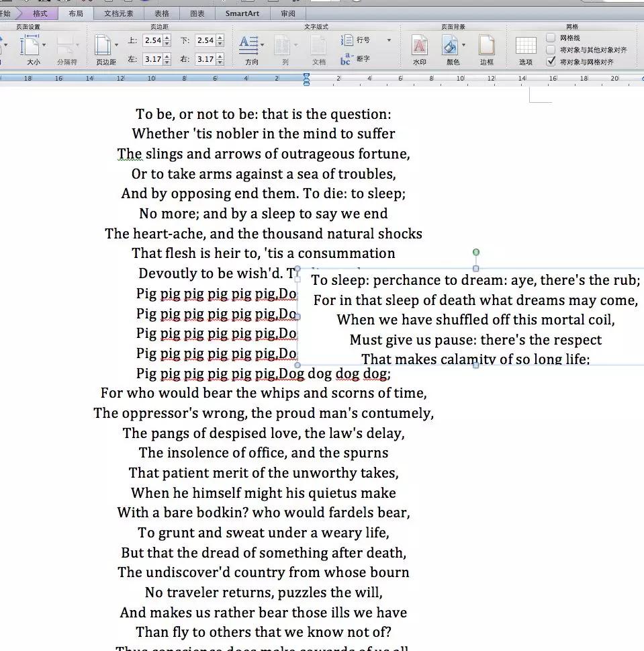Step the left margin 左 spinner
644x651 pixels.
(x=167, y=59)
